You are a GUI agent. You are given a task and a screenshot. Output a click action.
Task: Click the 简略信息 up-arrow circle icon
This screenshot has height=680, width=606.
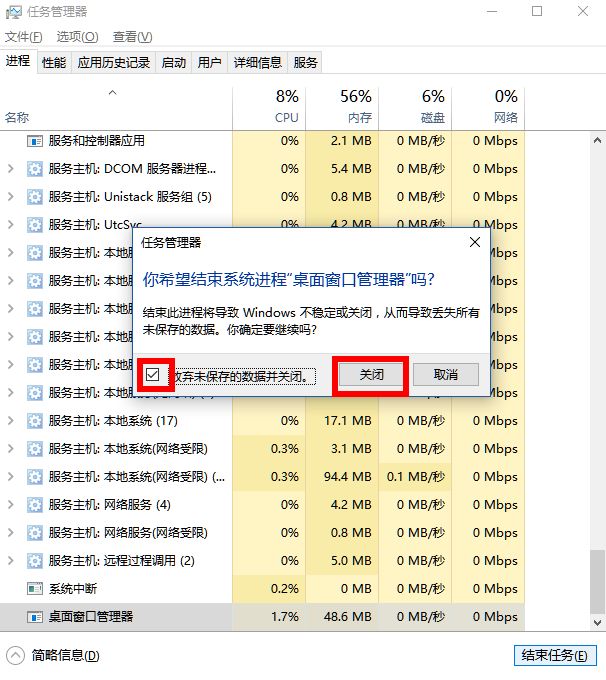(x=16, y=655)
